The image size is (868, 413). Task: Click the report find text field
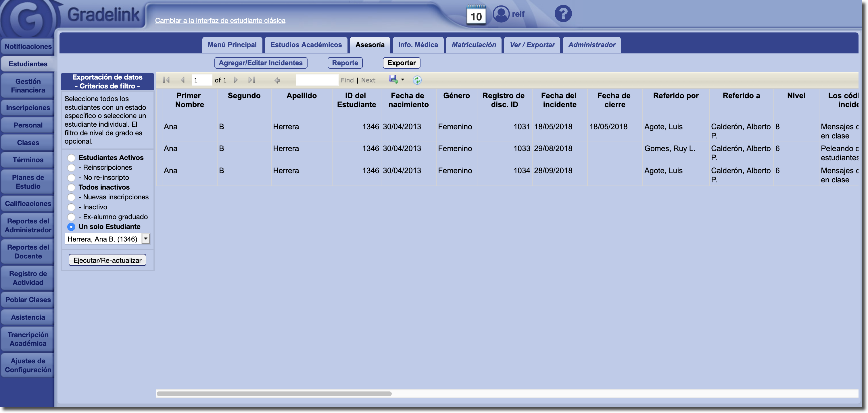click(x=316, y=80)
